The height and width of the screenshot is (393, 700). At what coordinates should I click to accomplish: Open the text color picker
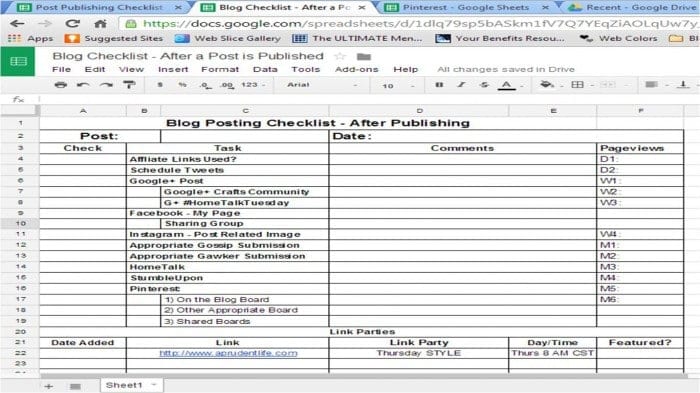pos(506,85)
